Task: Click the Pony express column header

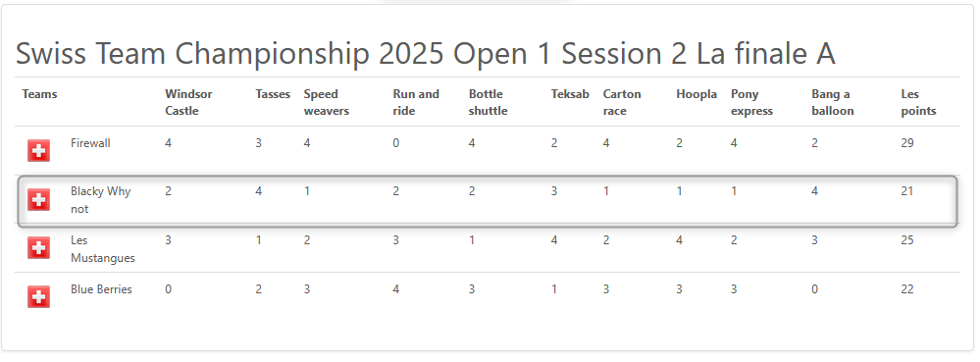Action: (751, 103)
